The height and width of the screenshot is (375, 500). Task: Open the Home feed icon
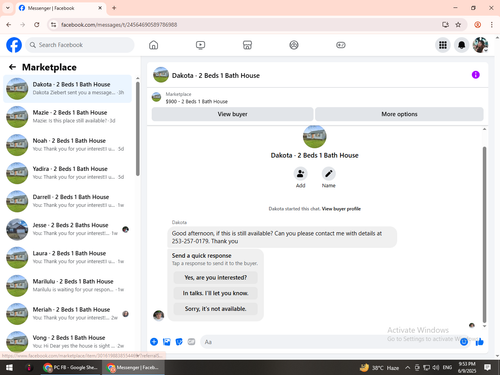[153, 45]
